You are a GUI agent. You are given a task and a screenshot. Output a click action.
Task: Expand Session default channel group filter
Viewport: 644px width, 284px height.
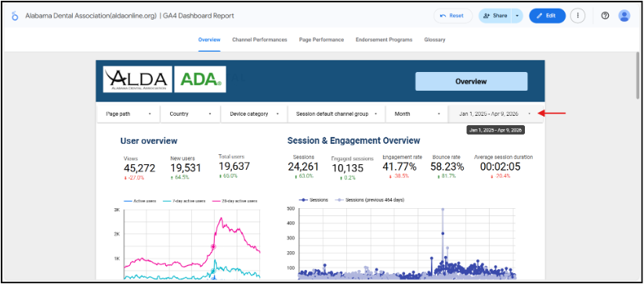coord(336,113)
